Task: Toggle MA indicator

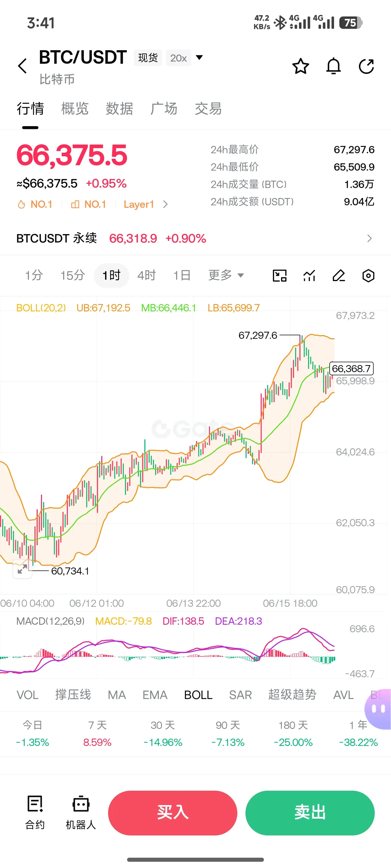Action: click(x=117, y=695)
